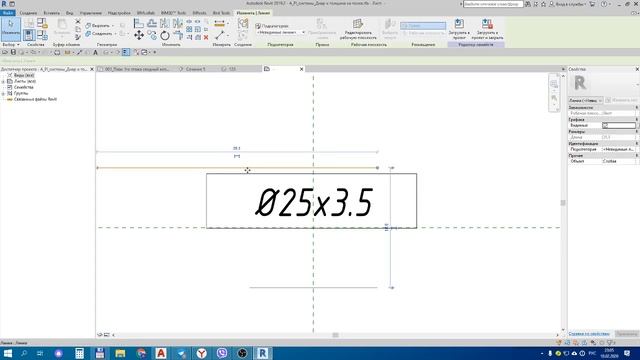Open Windows Start menu

(x=8, y=353)
